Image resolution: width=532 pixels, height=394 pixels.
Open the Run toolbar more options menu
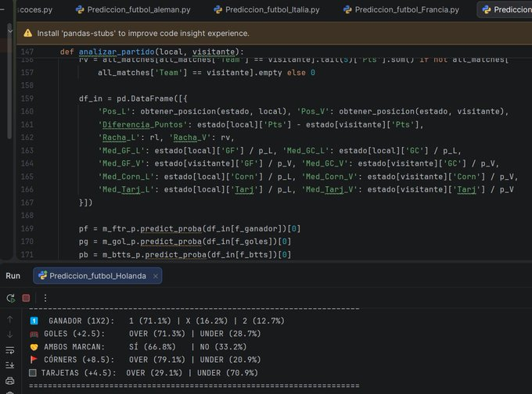point(45,298)
